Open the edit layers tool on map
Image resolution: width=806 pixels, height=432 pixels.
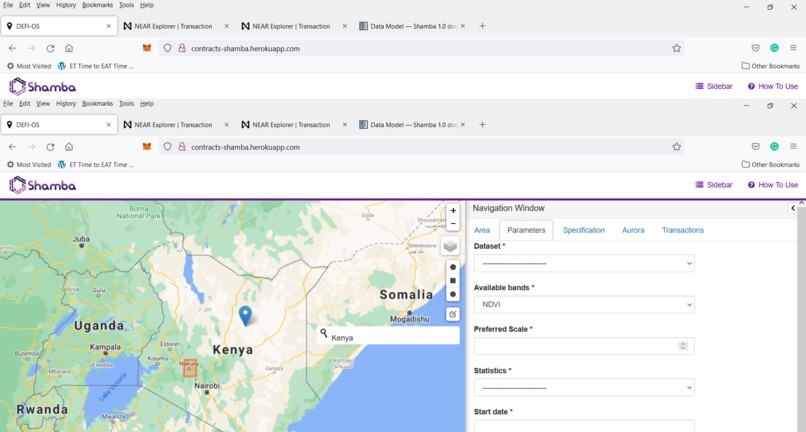point(453,314)
